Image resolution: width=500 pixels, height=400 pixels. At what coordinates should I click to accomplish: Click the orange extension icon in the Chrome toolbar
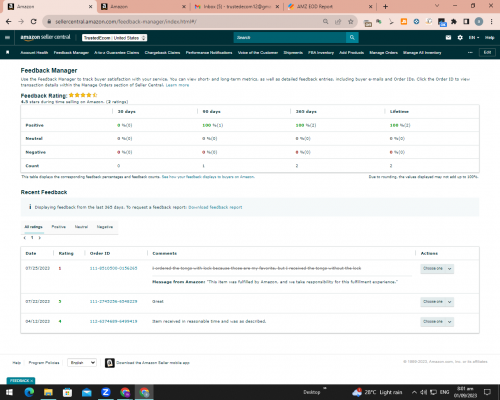click(404, 21)
